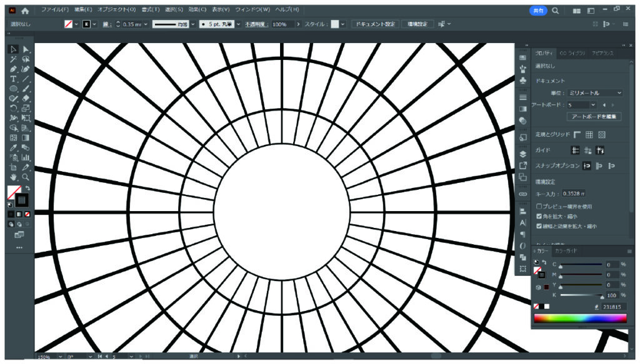The width and height of the screenshot is (640, 364).
Task: Select the Ellipse tool
Action: tap(13, 89)
